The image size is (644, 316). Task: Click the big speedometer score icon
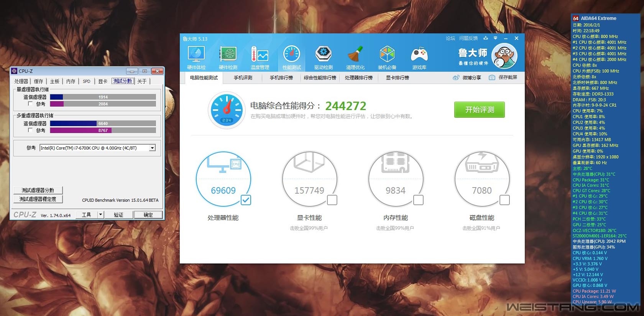227,110
